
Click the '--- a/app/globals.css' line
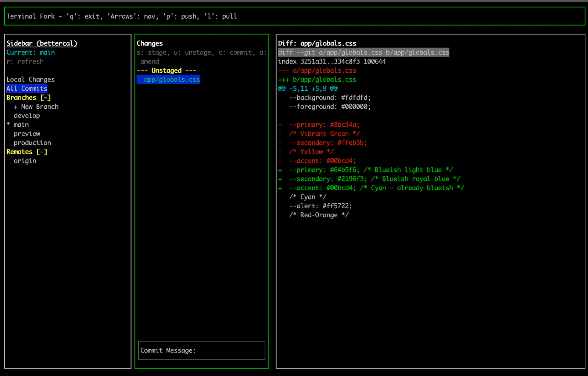pyautogui.click(x=317, y=70)
